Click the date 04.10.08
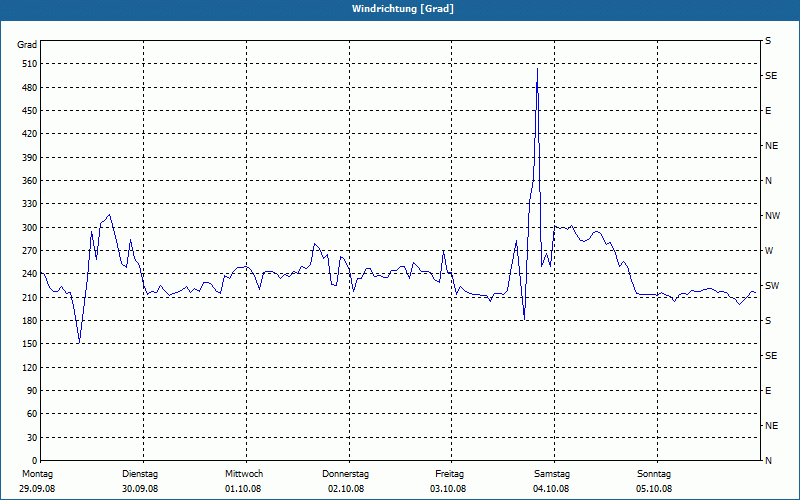Image resolution: width=800 pixels, height=500 pixels. point(551,489)
